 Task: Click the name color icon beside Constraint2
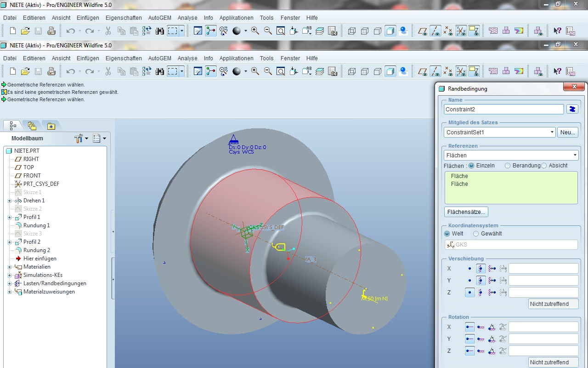tap(572, 109)
